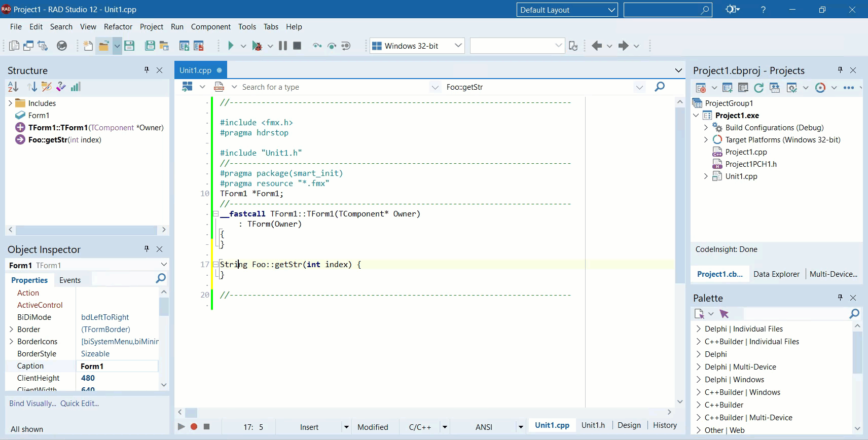Expand the Includes tree node
868x440 pixels.
(x=10, y=103)
